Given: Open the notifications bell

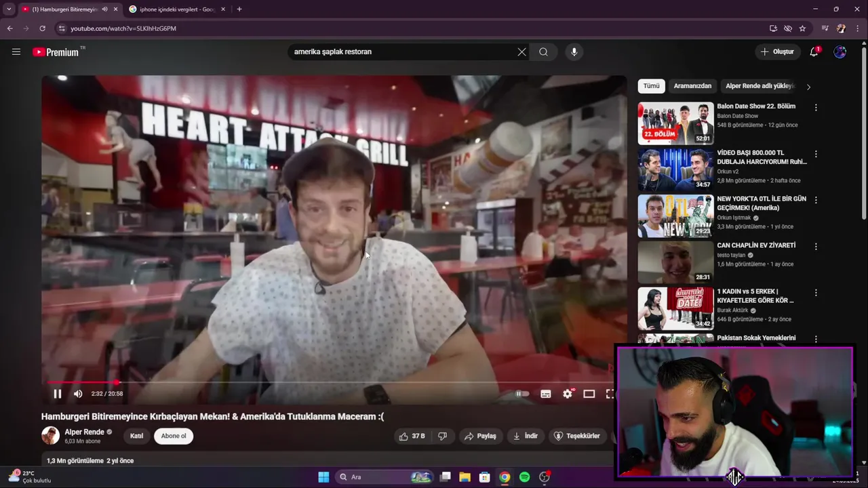Looking at the screenshot, I should [814, 52].
